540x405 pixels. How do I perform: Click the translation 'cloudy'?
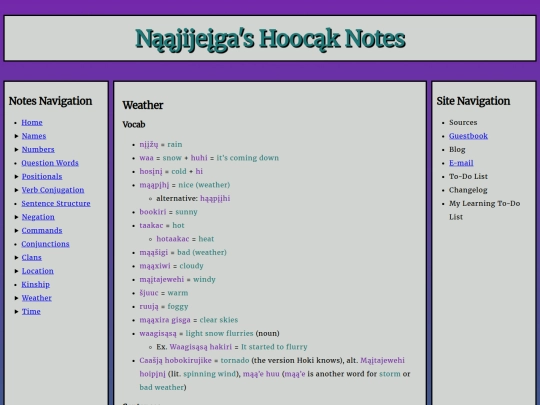[x=191, y=266]
